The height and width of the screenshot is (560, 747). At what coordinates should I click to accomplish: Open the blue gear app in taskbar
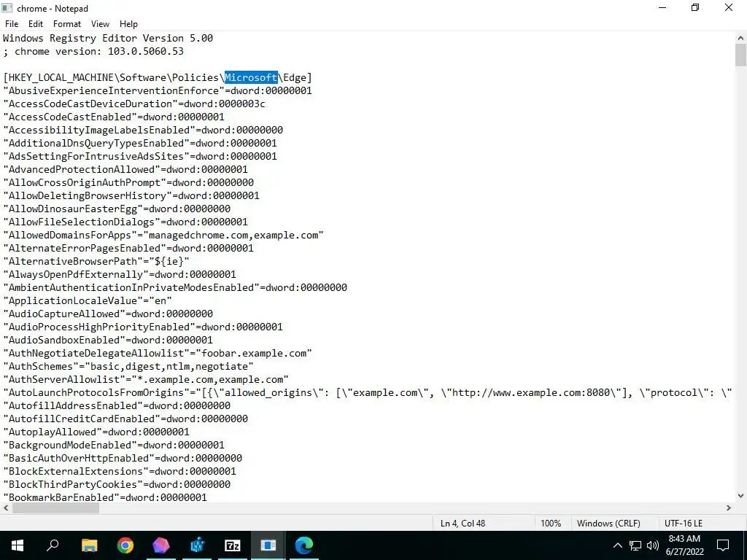197,545
